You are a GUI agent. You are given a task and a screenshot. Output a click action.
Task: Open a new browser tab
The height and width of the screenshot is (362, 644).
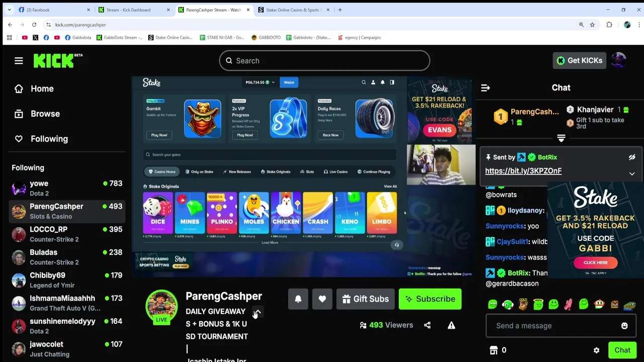point(340,10)
